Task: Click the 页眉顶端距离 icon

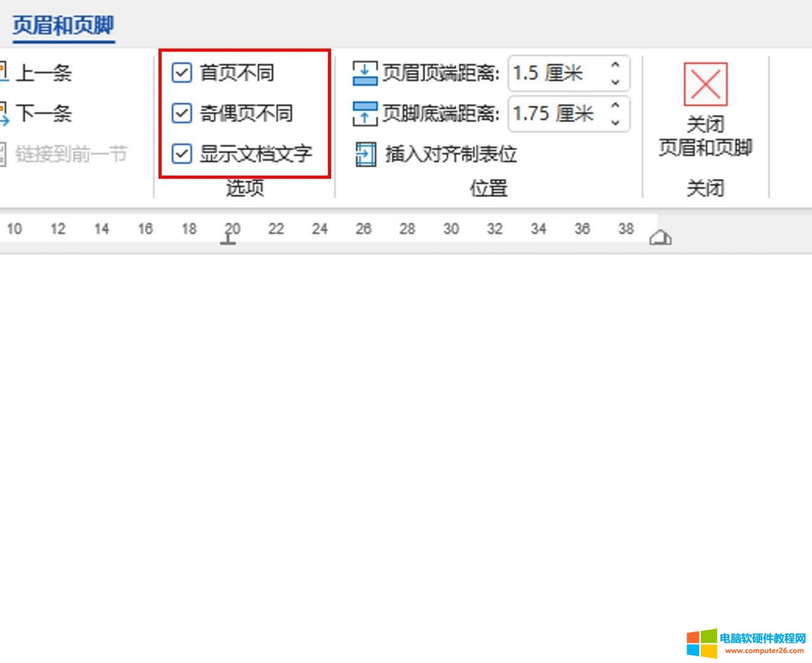Action: [364, 73]
